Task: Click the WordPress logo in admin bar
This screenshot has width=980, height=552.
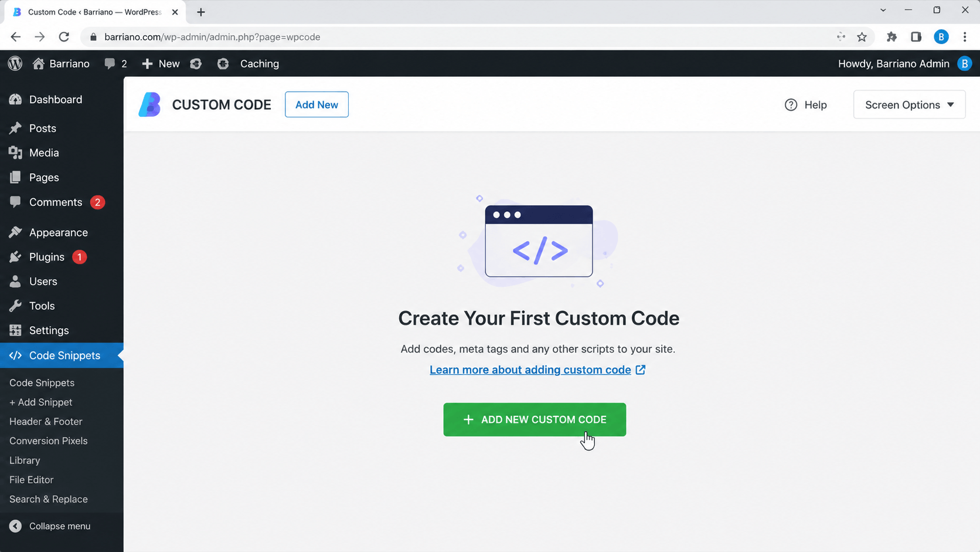Action: [15, 63]
